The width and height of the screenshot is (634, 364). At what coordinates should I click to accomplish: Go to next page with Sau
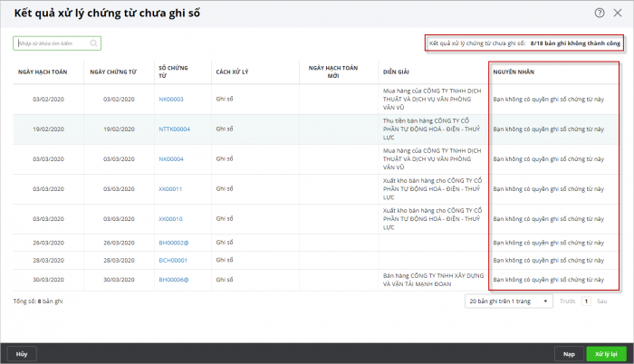600,301
